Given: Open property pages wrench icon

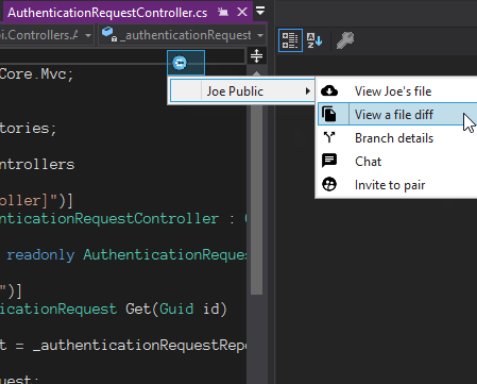Looking at the screenshot, I should pyautogui.click(x=345, y=40).
